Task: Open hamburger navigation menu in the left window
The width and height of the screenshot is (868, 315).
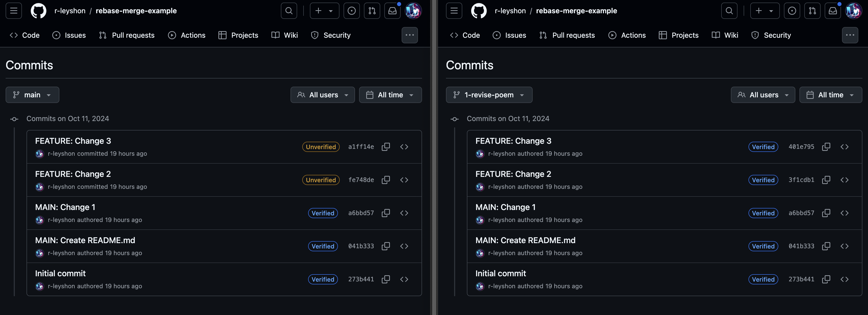Action: (14, 11)
